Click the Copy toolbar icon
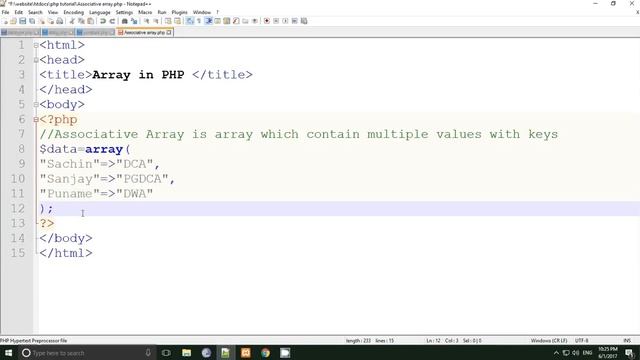 click(x=81, y=21)
